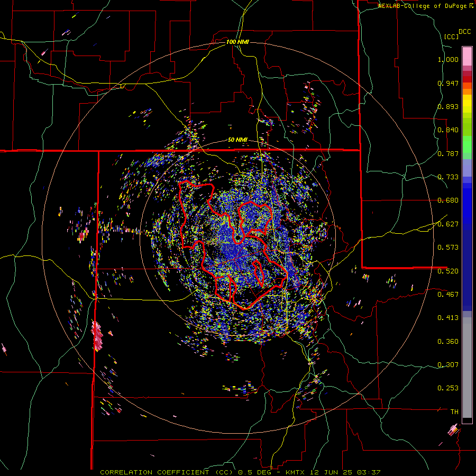Image resolution: width=476 pixels, height=476 pixels.
Task: Click the bright green segment of the color bar
Action: [467, 144]
